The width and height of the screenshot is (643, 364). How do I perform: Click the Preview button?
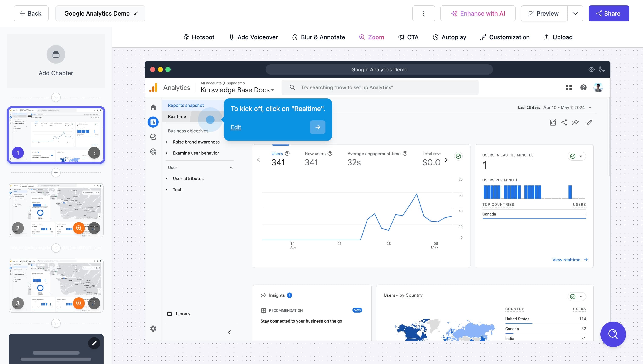544,14
